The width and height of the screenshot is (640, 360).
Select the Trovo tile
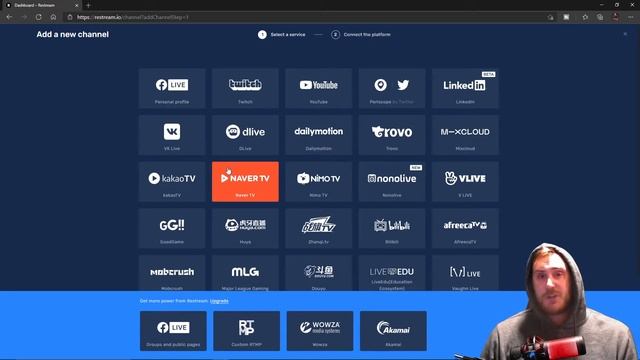click(392, 135)
